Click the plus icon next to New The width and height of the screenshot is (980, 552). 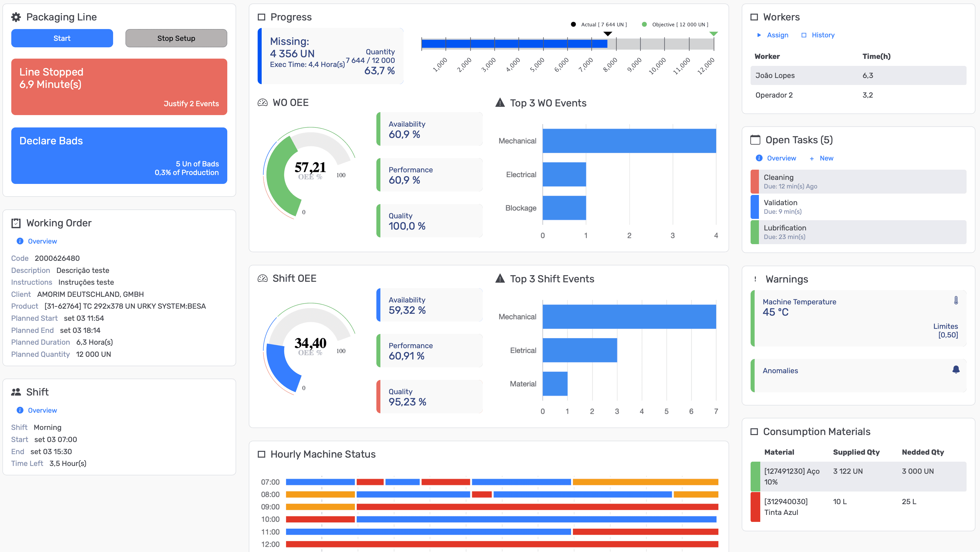(x=812, y=158)
